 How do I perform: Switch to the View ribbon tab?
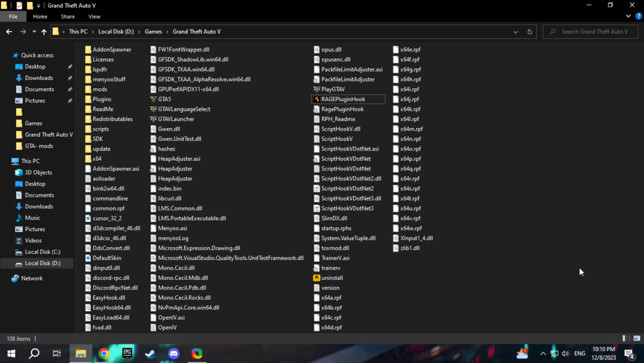click(94, 17)
